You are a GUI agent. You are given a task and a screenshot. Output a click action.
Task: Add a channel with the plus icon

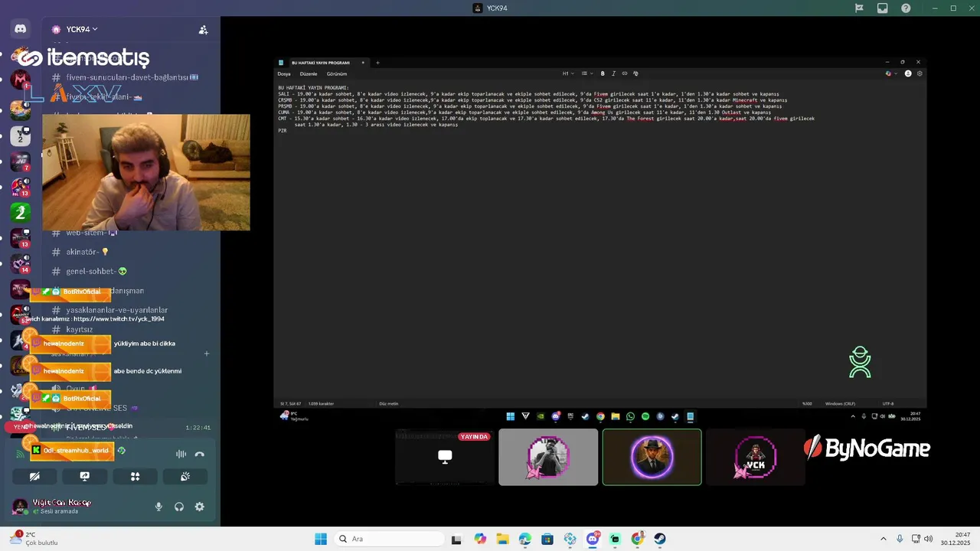[207, 354]
